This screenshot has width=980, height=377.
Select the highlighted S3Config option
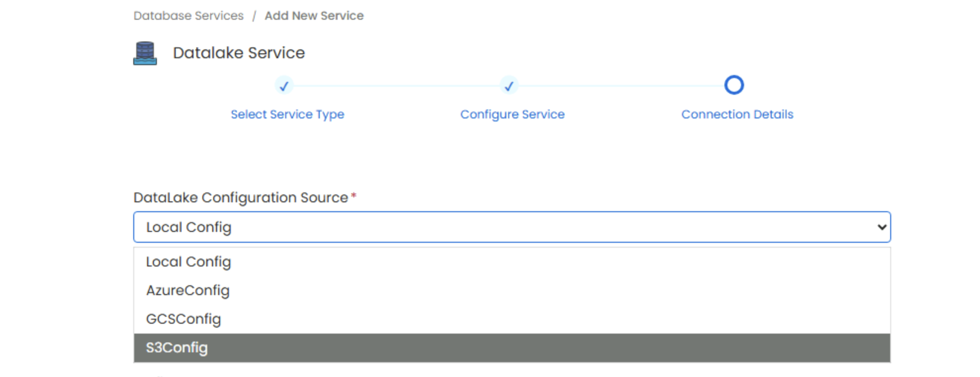(x=177, y=348)
